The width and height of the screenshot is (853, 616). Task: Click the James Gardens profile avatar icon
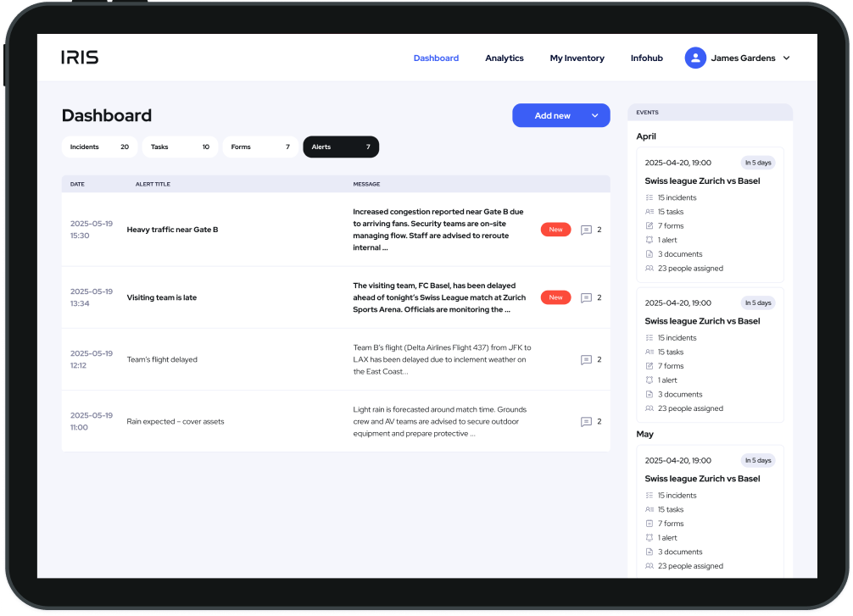695,58
